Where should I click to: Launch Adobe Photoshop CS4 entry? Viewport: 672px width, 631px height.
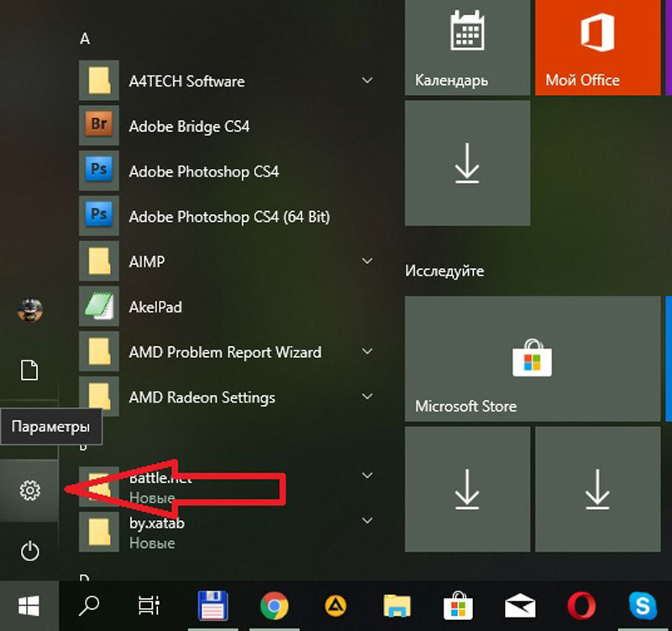204,171
